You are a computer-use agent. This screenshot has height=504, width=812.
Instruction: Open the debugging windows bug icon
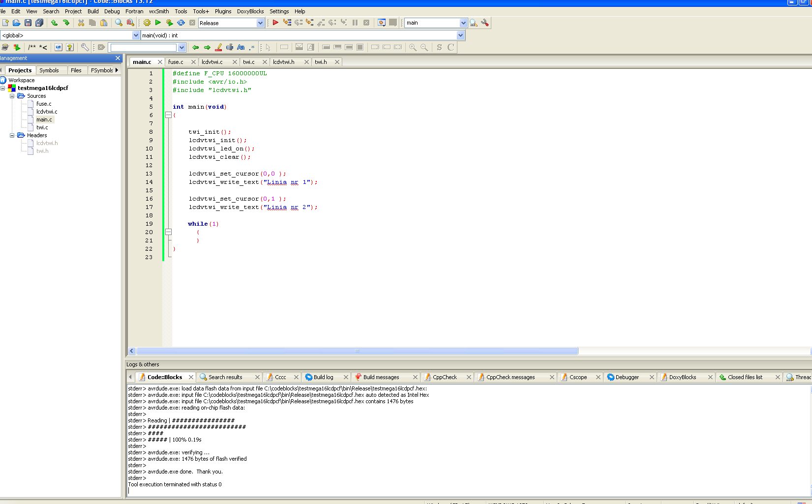pos(381,23)
